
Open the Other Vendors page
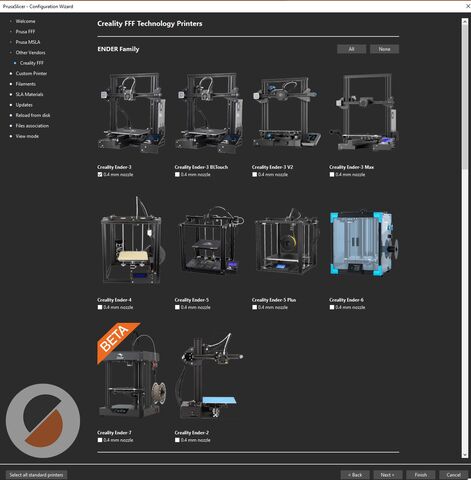(x=30, y=52)
